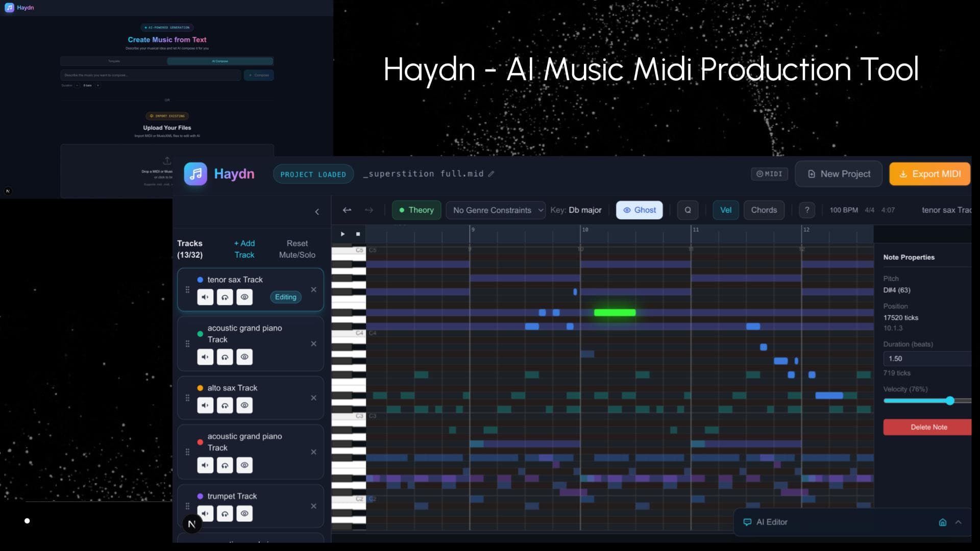Click the PROJECT LOADED status badge
The height and width of the screenshot is (551, 980).
(313, 174)
